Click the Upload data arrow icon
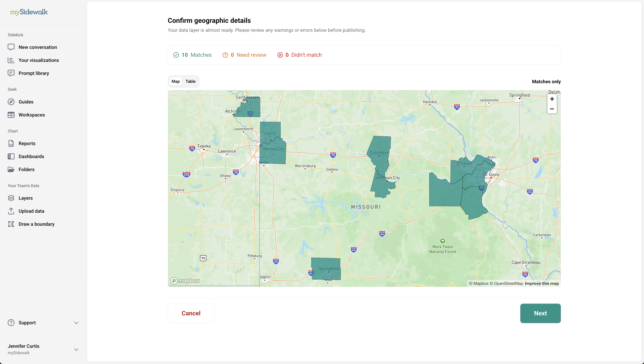Image resolution: width=644 pixels, height=364 pixels. pyautogui.click(x=11, y=211)
